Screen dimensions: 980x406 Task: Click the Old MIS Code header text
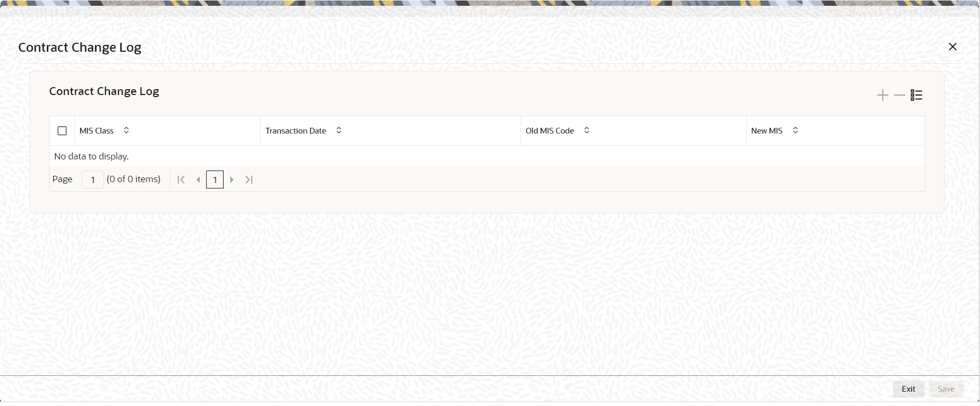click(x=550, y=131)
